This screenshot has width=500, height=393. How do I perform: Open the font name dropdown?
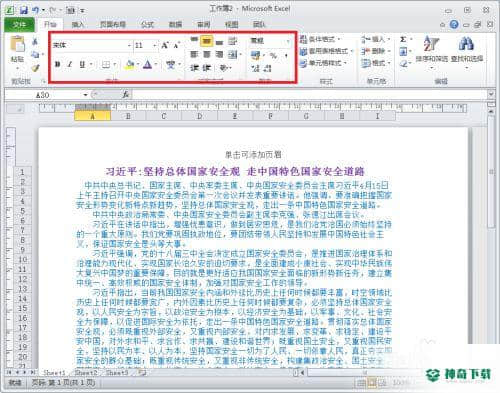point(129,45)
